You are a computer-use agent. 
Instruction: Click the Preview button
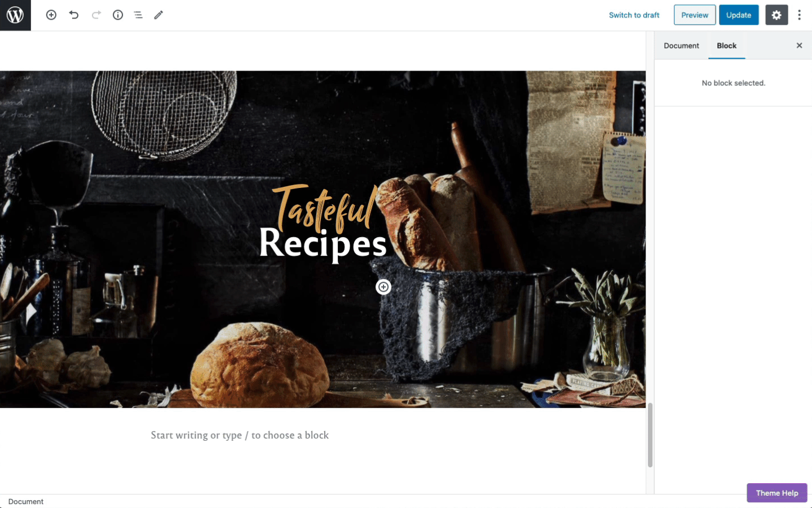click(695, 15)
